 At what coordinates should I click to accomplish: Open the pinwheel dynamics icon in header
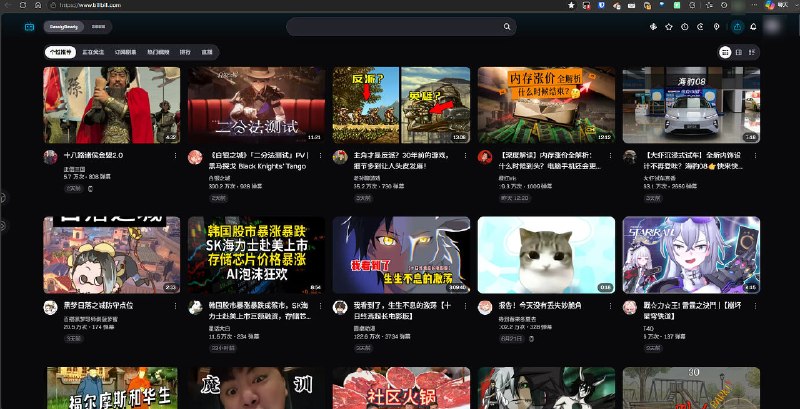pyautogui.click(x=653, y=27)
